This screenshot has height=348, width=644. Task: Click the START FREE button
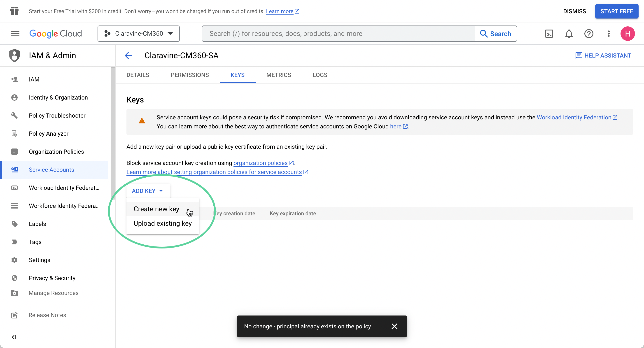(x=616, y=11)
